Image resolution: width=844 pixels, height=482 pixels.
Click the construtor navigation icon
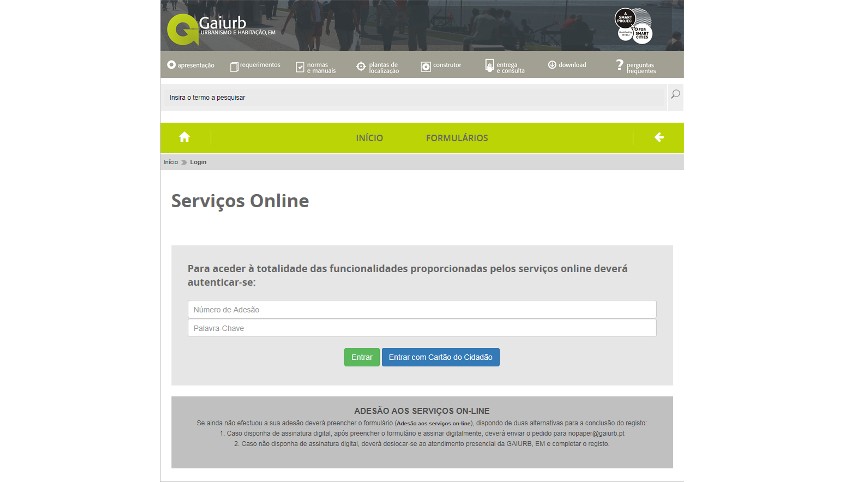click(x=426, y=67)
